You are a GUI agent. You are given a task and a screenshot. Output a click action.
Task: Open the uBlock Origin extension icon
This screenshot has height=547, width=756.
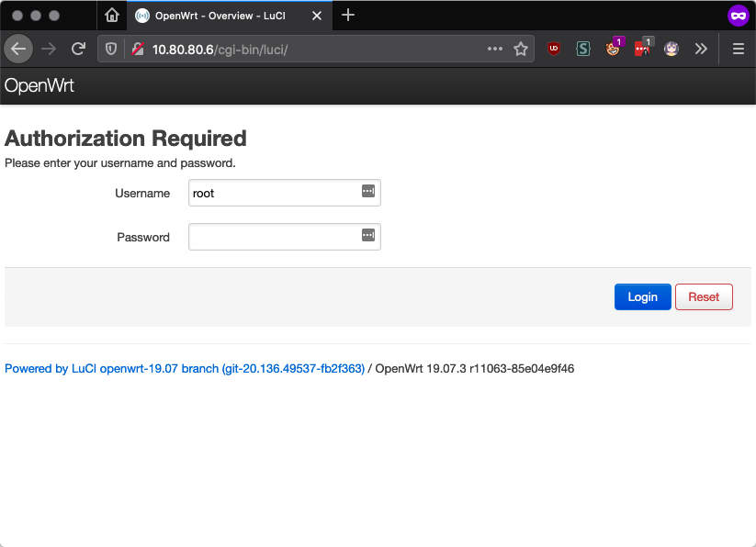click(554, 49)
